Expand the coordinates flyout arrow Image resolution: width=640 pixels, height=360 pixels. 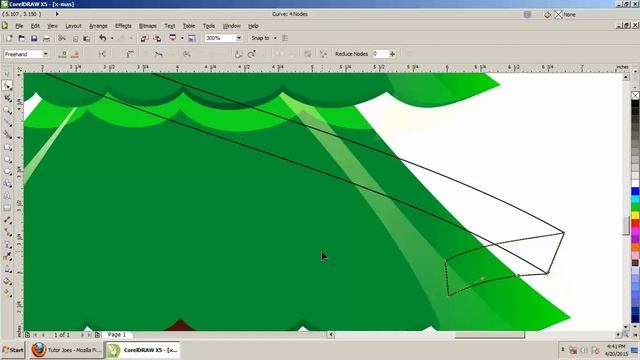pos(57,14)
